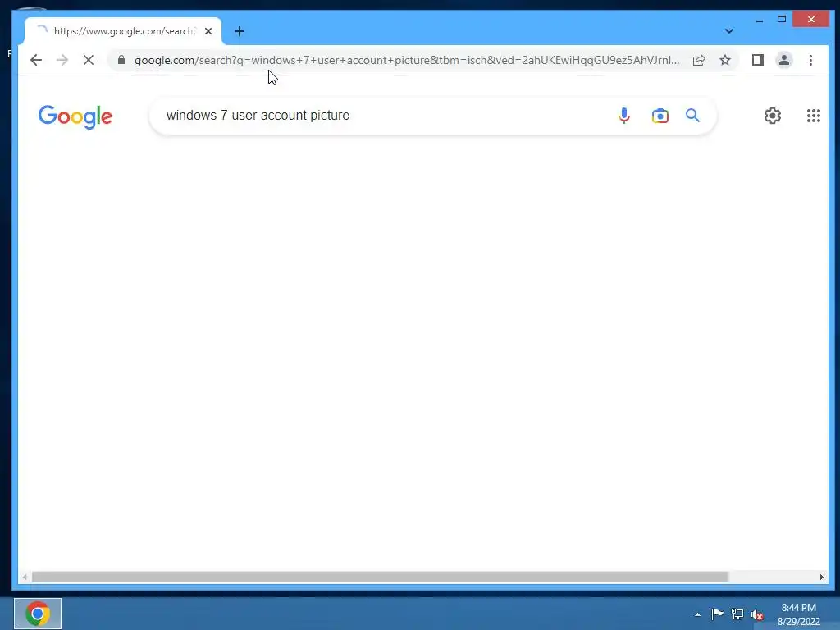
Task: Select the google.com/search tab
Action: point(123,31)
